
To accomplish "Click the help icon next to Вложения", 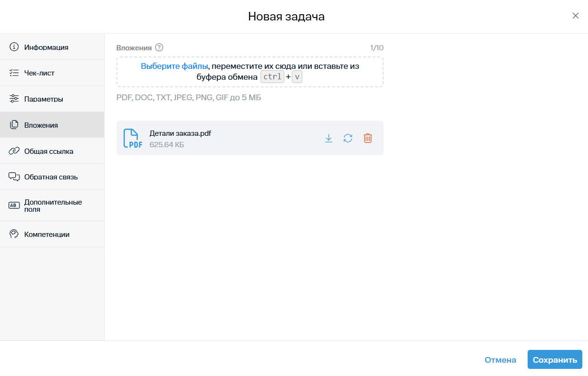I will point(159,47).
